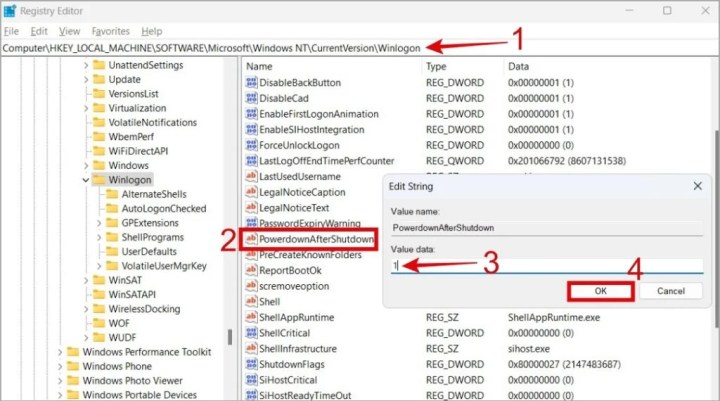Click the LastUsedUsername string icon

tap(251, 176)
